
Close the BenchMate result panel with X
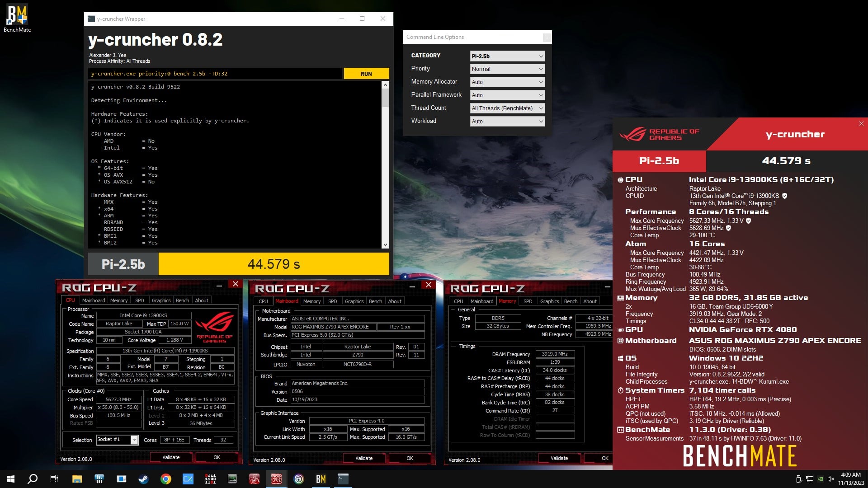(x=861, y=123)
